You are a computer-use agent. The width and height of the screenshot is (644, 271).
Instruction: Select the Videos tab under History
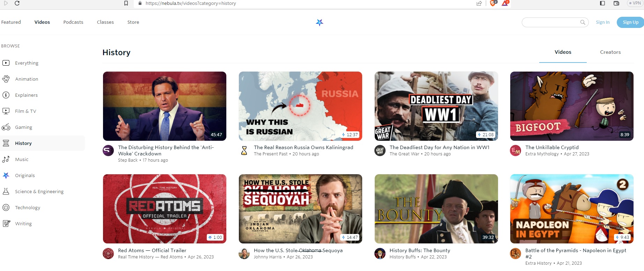click(x=563, y=52)
